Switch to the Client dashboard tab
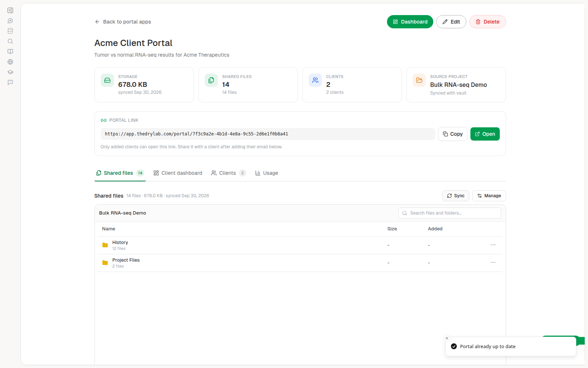 point(178,173)
